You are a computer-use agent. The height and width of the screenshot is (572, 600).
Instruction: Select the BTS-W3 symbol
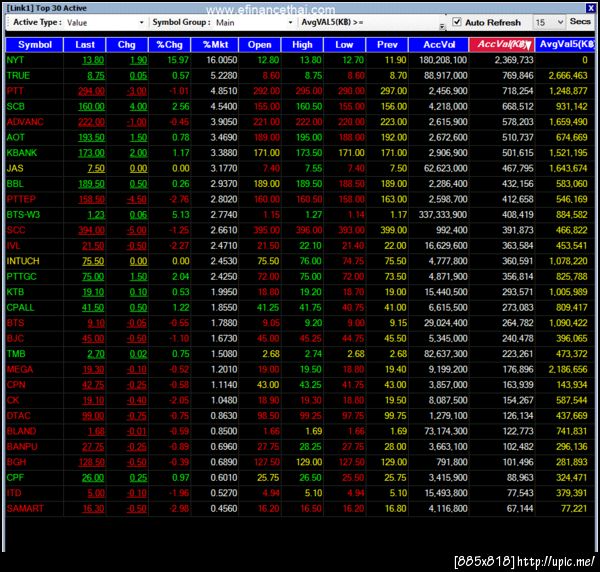point(23,215)
